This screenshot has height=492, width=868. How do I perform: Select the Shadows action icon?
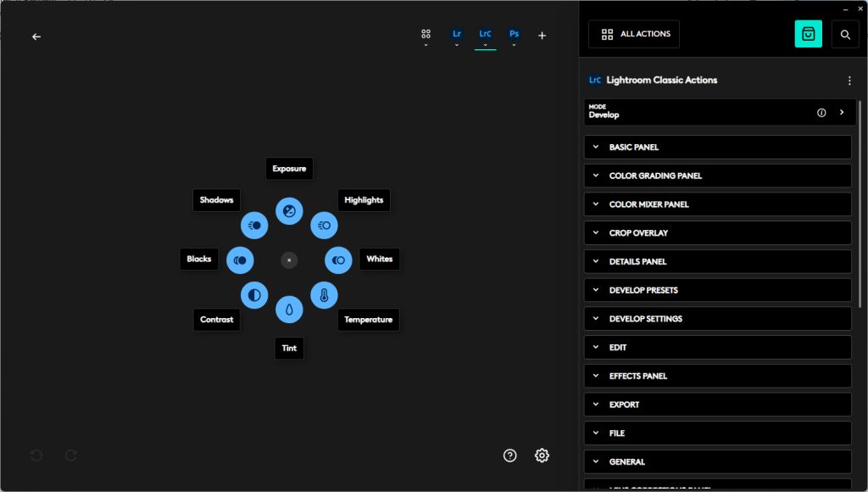[254, 225]
